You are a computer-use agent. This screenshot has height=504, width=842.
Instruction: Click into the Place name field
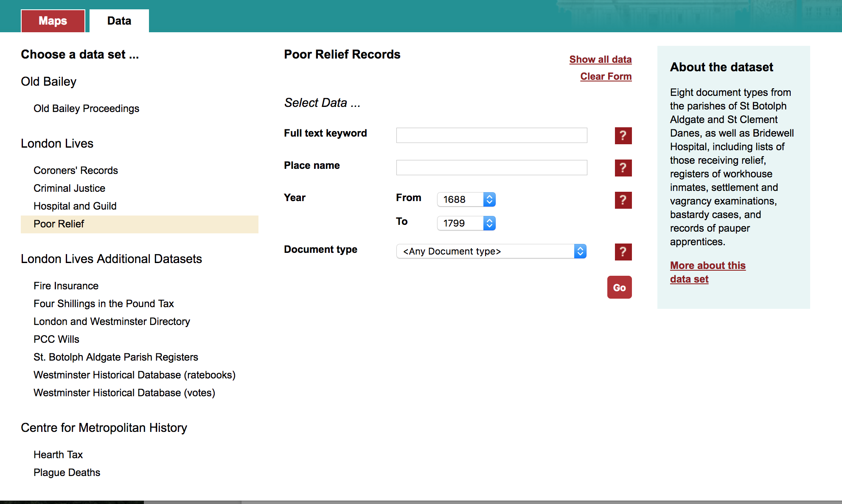pos(491,168)
